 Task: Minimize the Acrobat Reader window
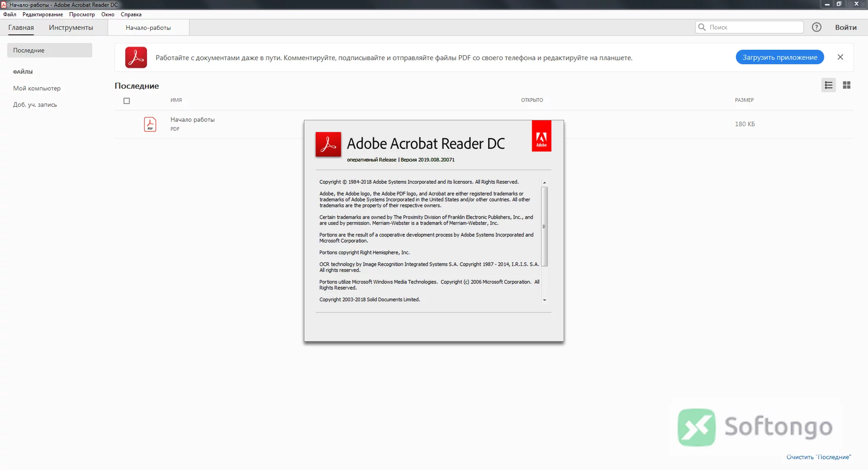(827, 4)
